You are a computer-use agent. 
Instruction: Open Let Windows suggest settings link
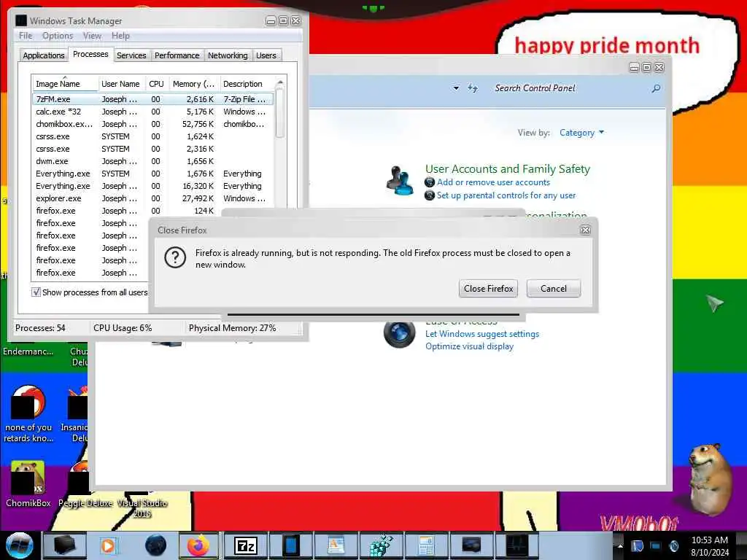point(482,334)
